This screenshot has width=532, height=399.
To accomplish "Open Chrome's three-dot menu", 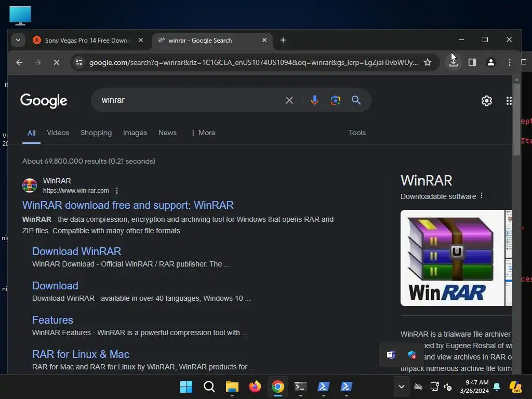I will click(509, 62).
